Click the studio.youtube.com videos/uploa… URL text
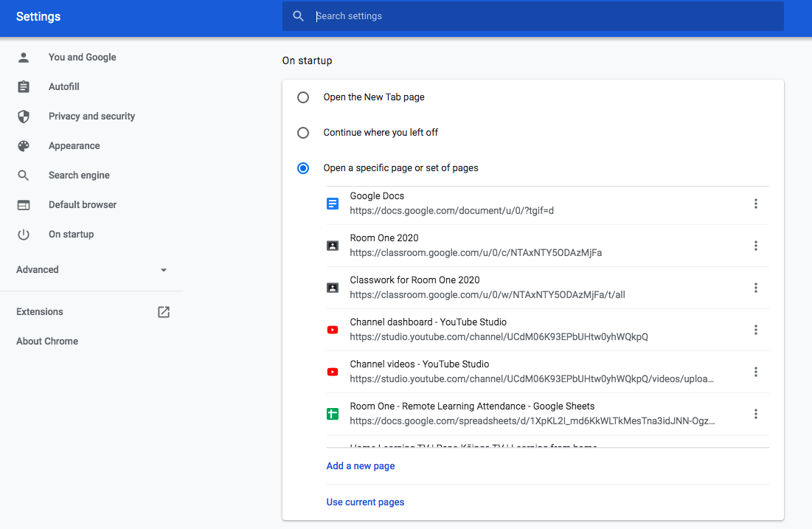 pos(532,378)
